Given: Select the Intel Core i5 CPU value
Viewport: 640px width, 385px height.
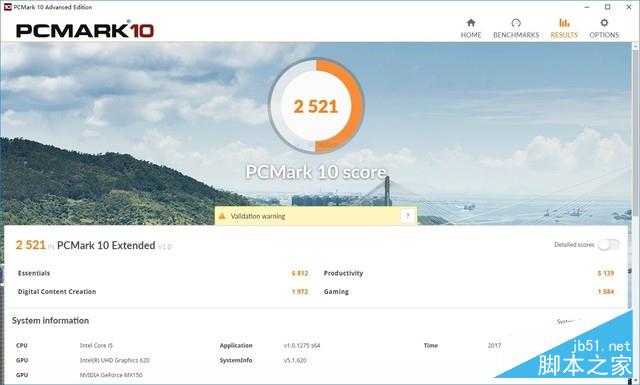Looking at the screenshot, I should click(96, 345).
